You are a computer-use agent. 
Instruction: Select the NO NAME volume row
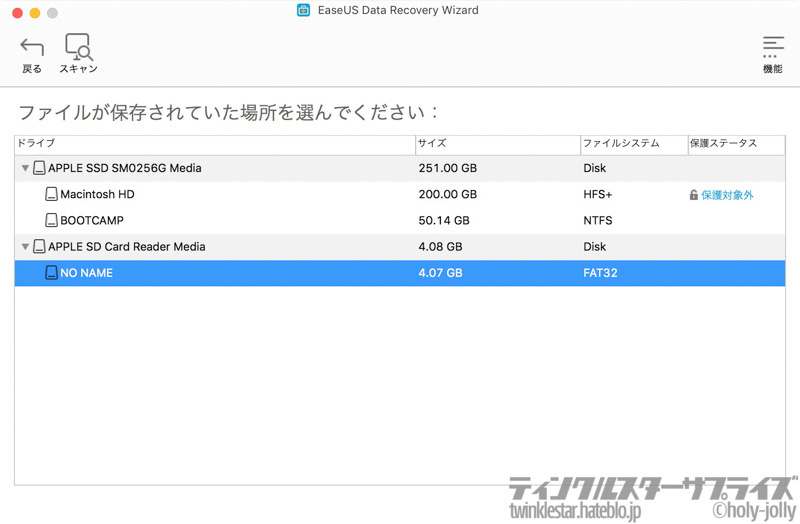pos(400,273)
